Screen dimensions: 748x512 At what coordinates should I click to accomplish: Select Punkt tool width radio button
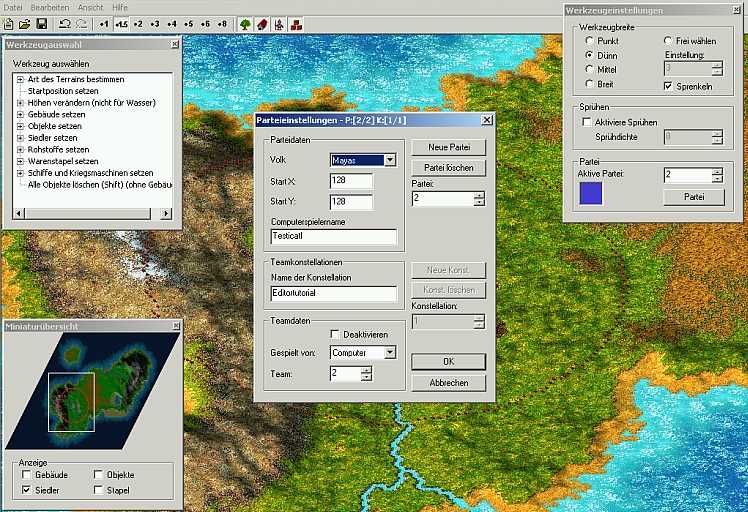pos(590,41)
